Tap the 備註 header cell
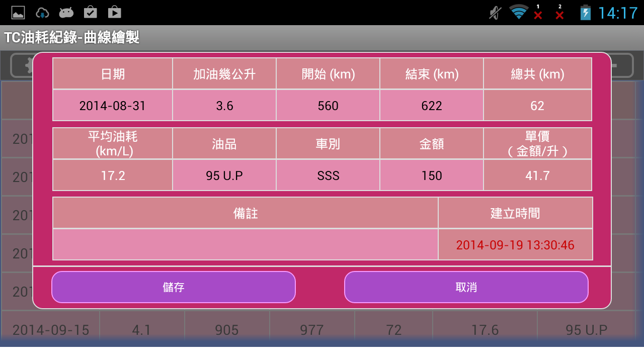The width and height of the screenshot is (644, 362). (x=246, y=213)
